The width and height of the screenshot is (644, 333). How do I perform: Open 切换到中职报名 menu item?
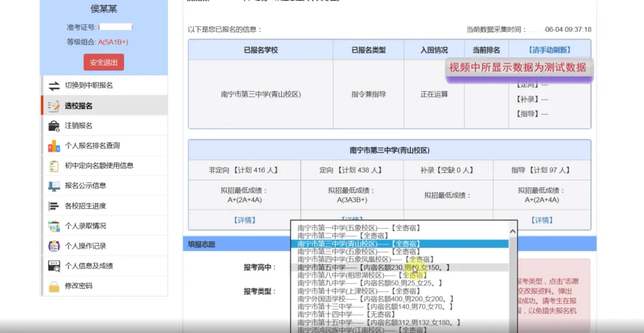coord(104,85)
